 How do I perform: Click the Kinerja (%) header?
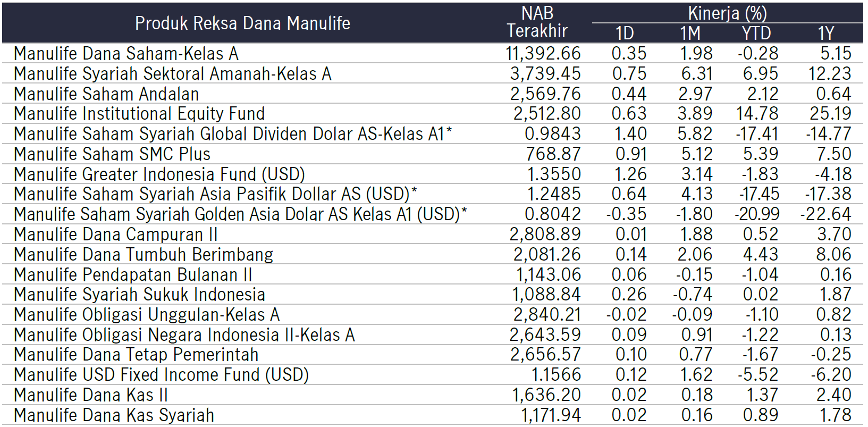pyautogui.click(x=727, y=13)
